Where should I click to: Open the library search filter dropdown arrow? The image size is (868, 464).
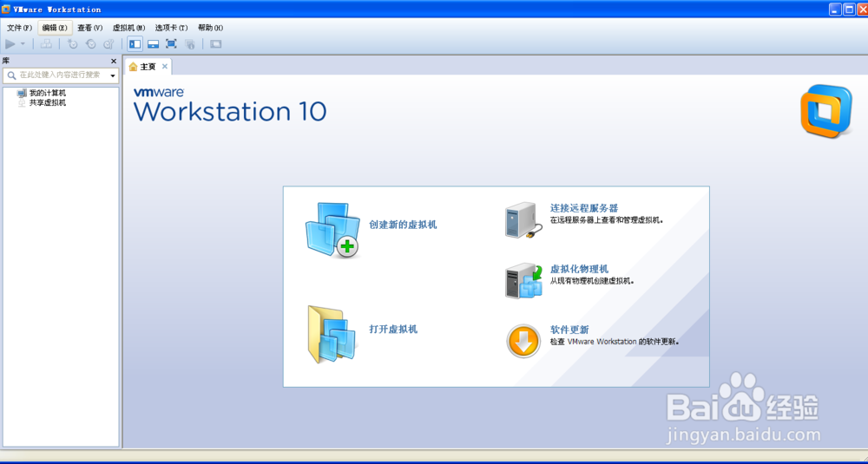[x=113, y=75]
